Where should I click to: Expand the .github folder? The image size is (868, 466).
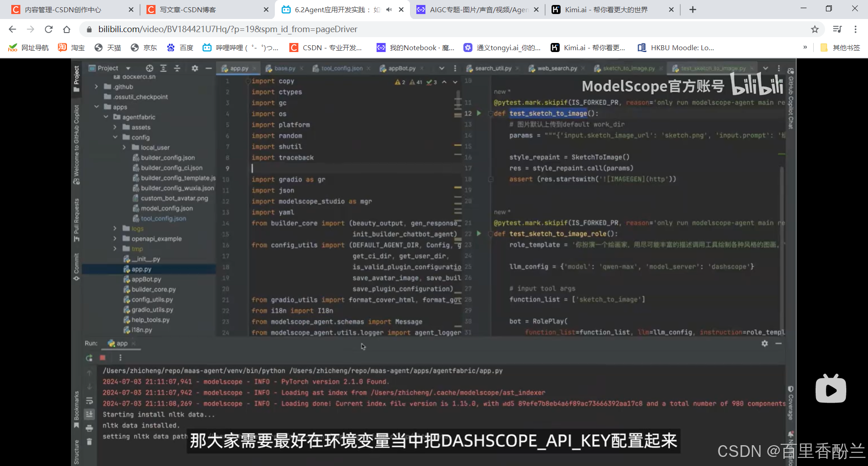(96, 87)
